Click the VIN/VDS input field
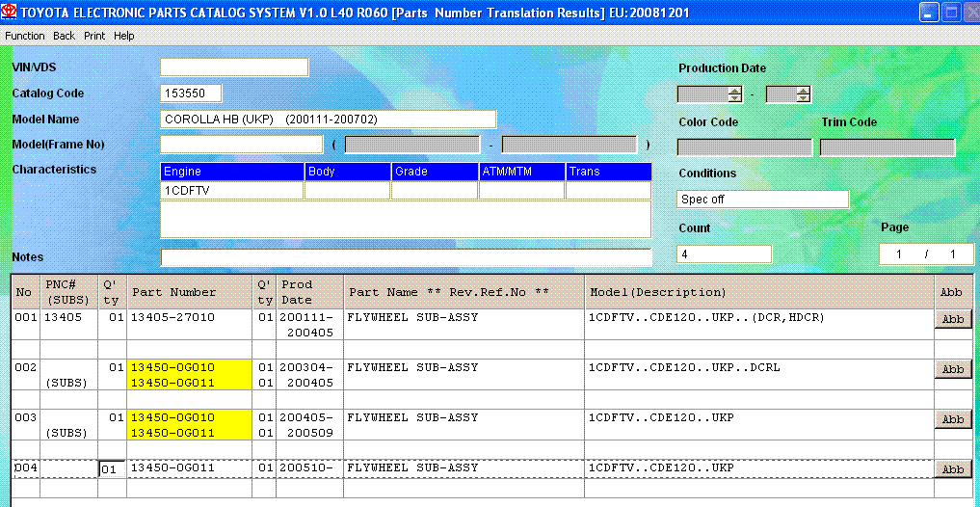Viewport: 980px width, 507px height. pos(234,67)
